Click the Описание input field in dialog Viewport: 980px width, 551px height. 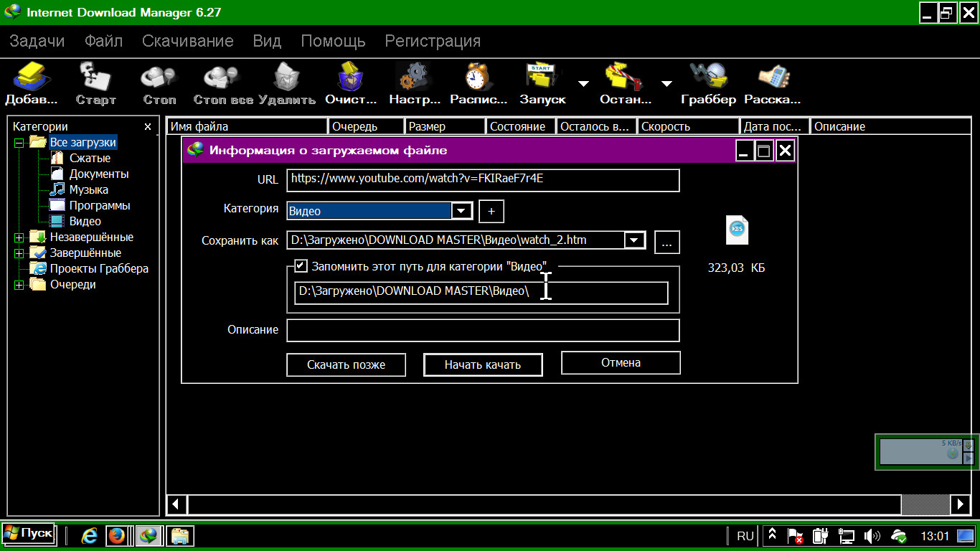point(483,331)
